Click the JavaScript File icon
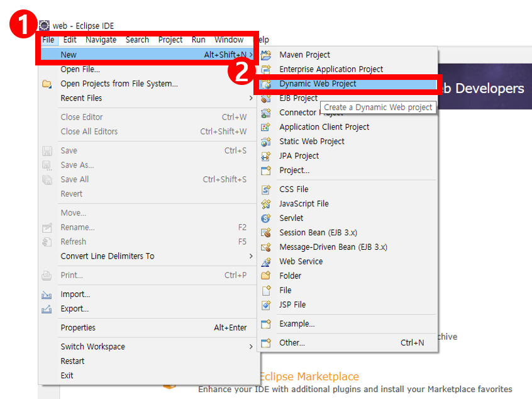 coord(266,204)
